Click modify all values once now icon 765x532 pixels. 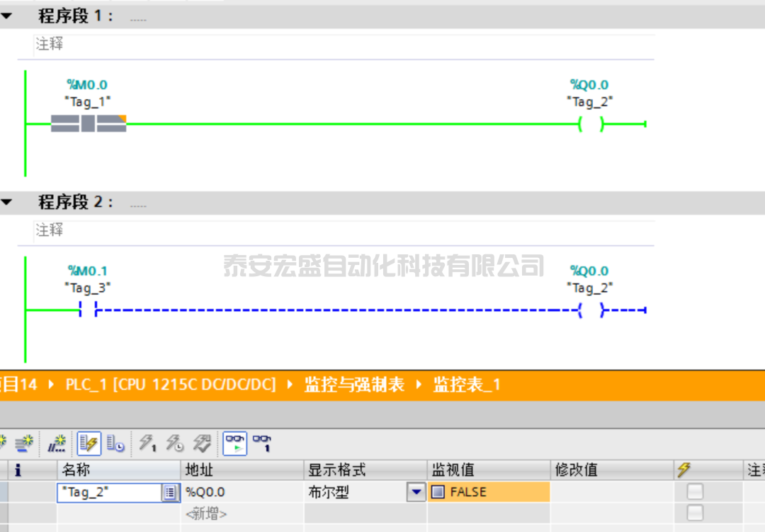[x=147, y=443]
